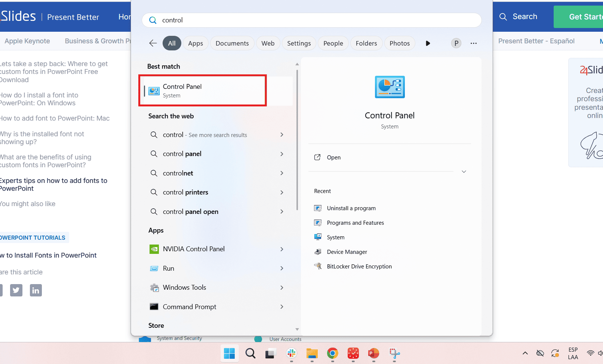Click Open for Control Panel
This screenshot has width=603, height=364.
(x=333, y=158)
